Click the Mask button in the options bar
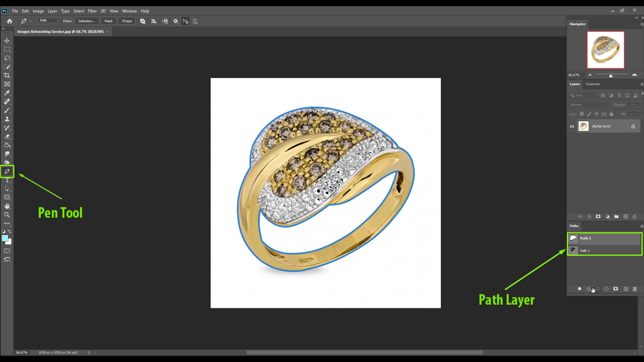 tap(108, 21)
